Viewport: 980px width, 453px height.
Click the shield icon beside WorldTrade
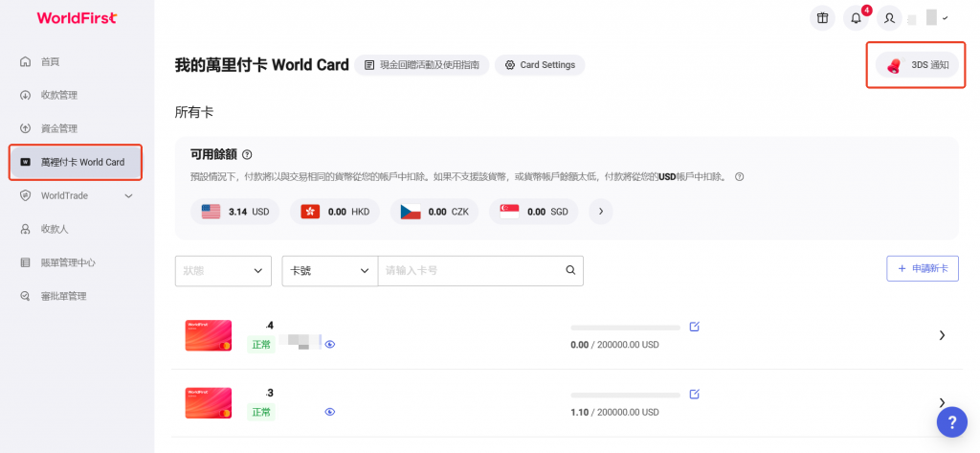click(25, 195)
